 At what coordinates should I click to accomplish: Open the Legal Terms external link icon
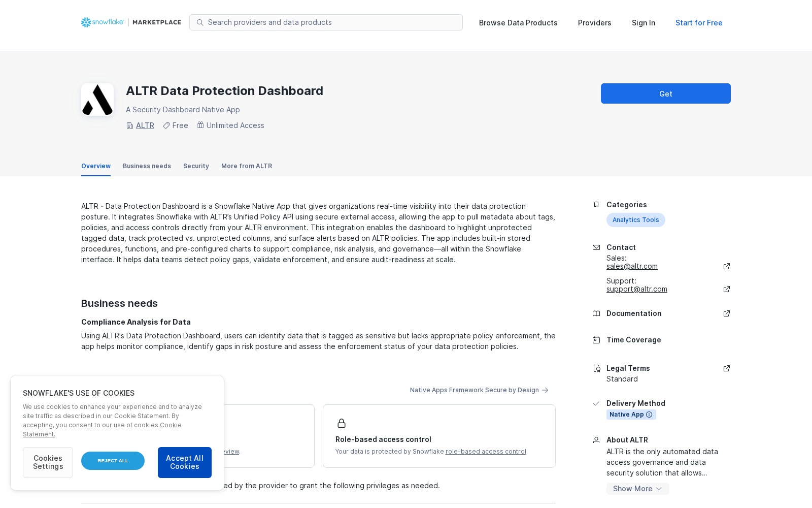click(727, 368)
